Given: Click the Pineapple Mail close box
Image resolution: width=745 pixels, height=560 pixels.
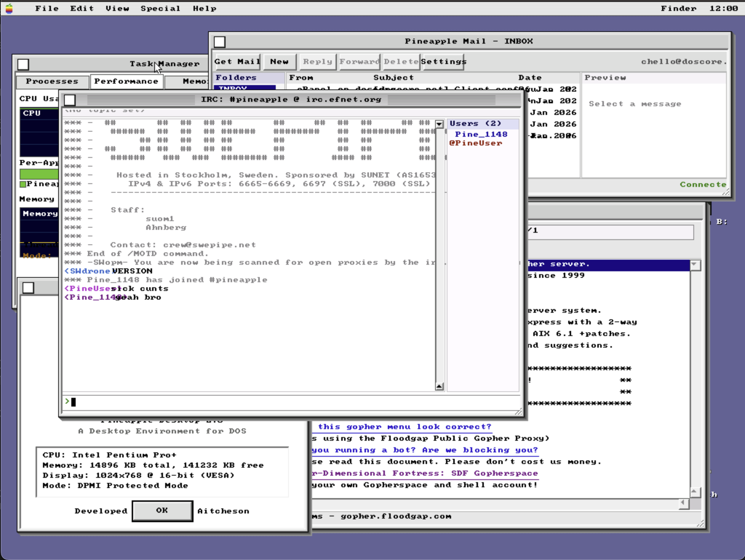Looking at the screenshot, I should pos(219,42).
